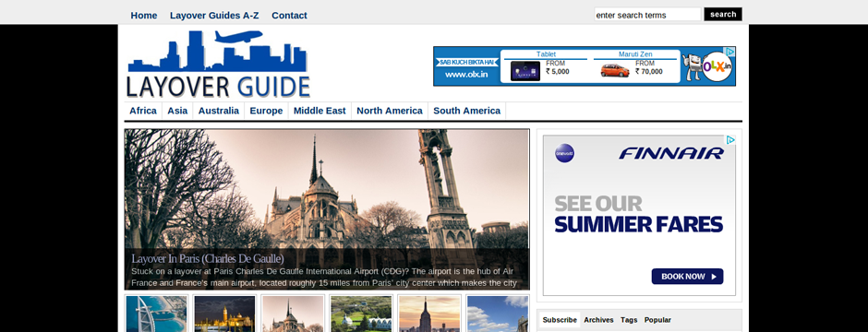Click the SEE OUR SUMMER FARES ad text
868x332 pixels.
[639, 214]
